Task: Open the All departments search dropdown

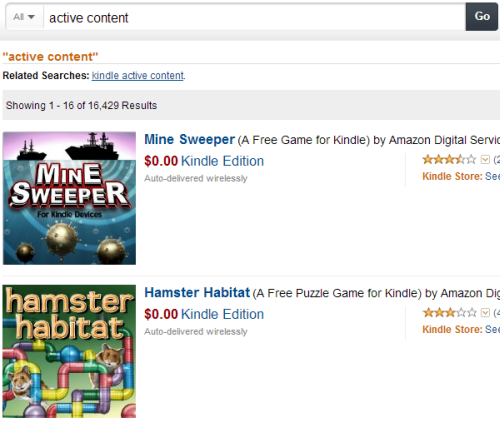Action: 24,17
